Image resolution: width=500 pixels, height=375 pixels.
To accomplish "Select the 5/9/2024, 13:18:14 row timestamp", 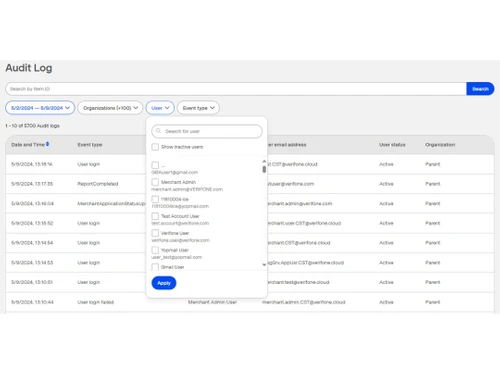I will click(x=32, y=164).
